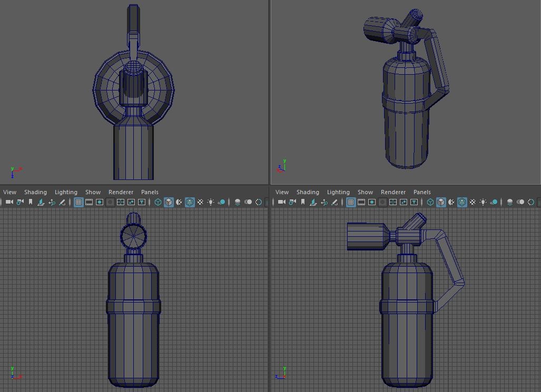Click Use Default Material in the front view toolbar

179,202
